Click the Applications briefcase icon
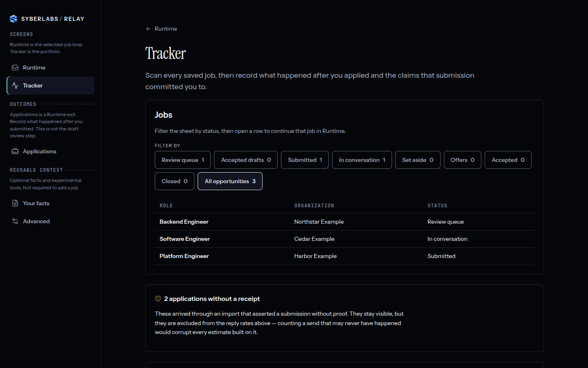Screen dimensions: 588x368 (x=15, y=151)
